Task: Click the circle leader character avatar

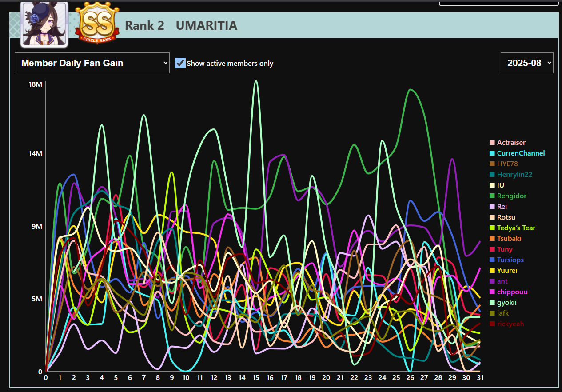Action: 44,24
